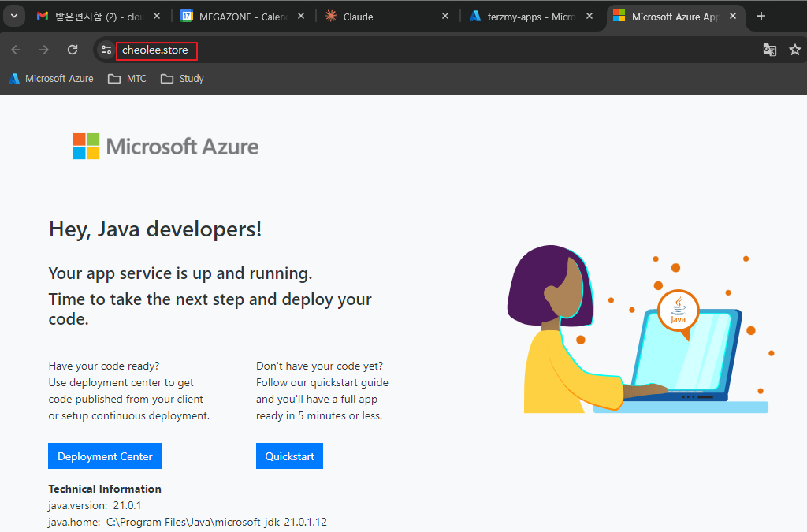This screenshot has height=532, width=807.
Task: Open the Microsoft Azure bookmark
Action: point(51,79)
